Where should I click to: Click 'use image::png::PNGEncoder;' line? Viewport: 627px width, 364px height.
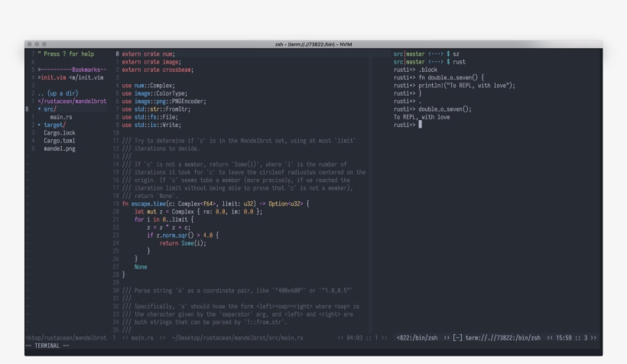tap(164, 101)
